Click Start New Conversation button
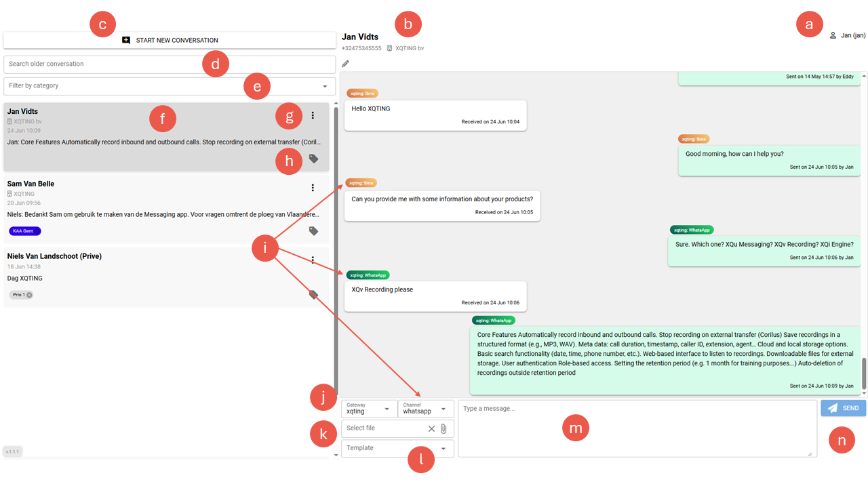 170,40
